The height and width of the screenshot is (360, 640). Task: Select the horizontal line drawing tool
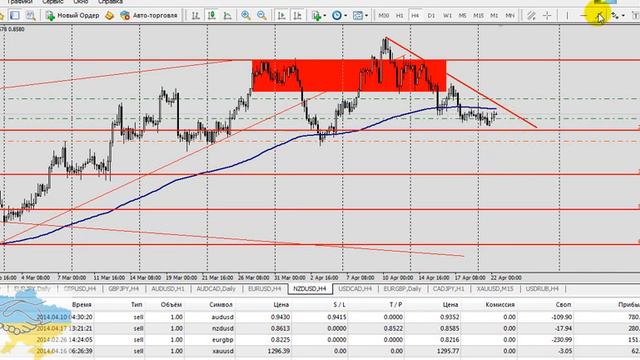(x=584, y=16)
